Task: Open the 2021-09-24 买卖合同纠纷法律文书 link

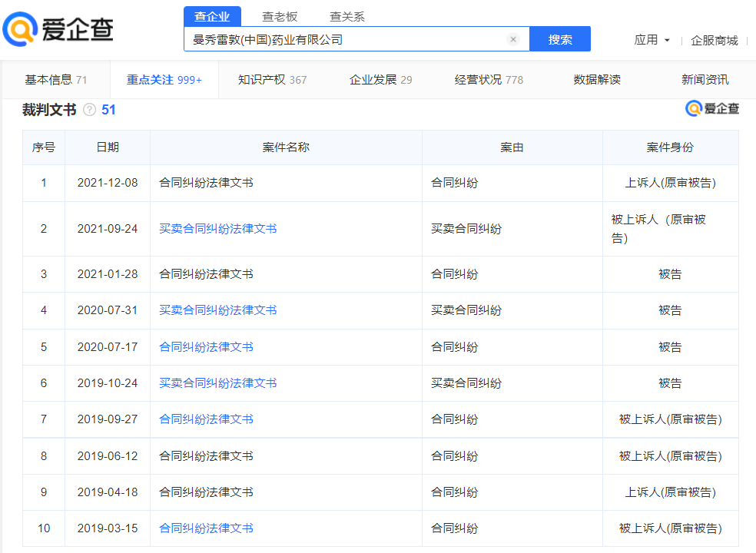Action: point(217,229)
